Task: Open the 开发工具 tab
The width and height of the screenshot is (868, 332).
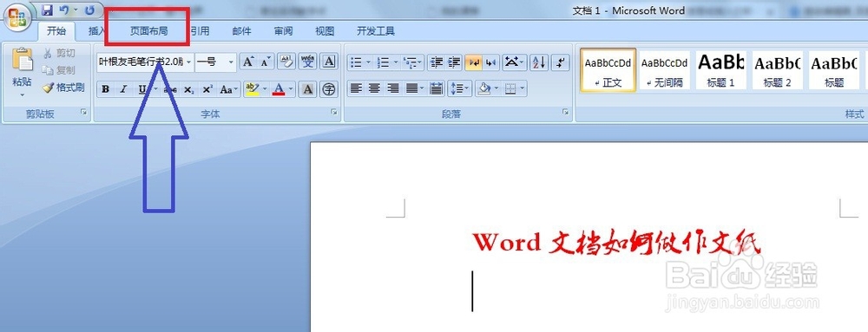Action: coord(376,31)
